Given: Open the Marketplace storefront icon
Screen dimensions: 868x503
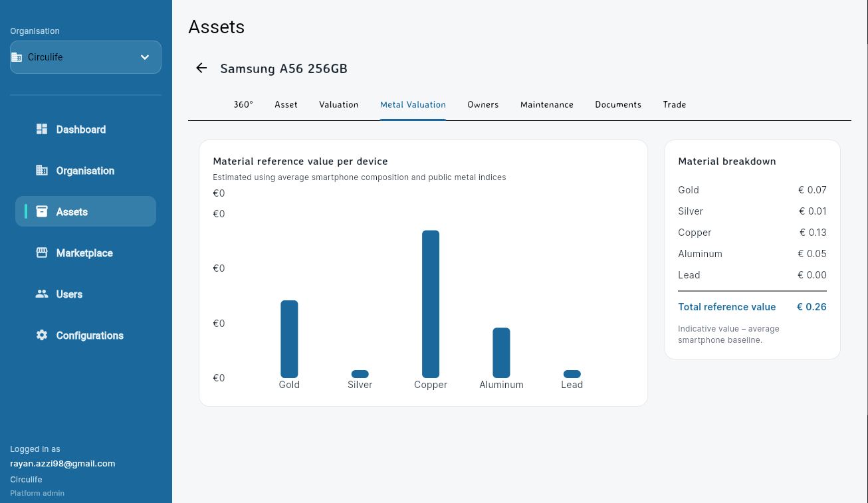Looking at the screenshot, I should [41, 252].
